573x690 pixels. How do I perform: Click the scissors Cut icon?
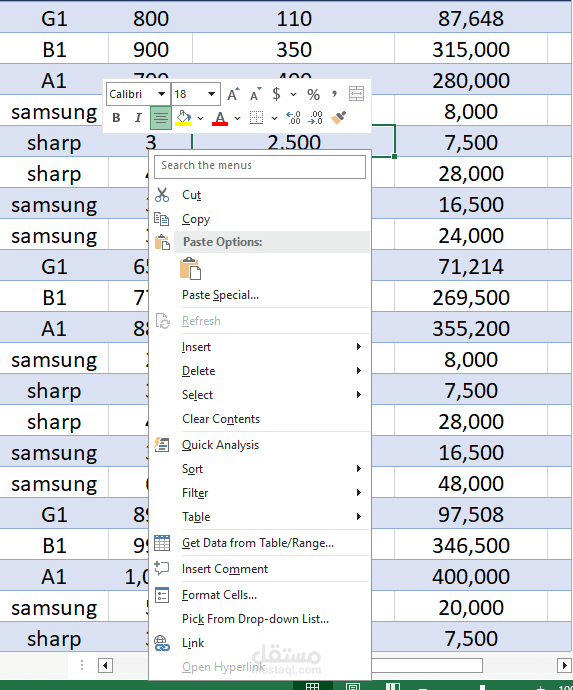coord(162,195)
